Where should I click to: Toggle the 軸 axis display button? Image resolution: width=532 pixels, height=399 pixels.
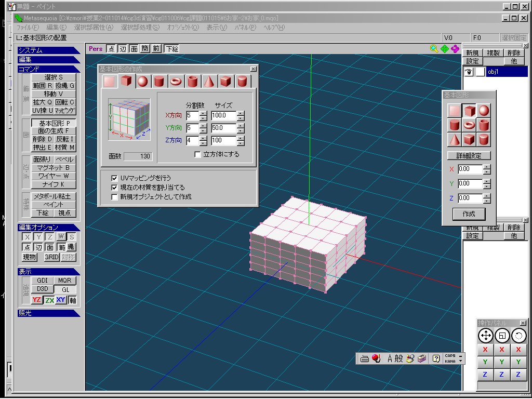pyautogui.click(x=72, y=300)
